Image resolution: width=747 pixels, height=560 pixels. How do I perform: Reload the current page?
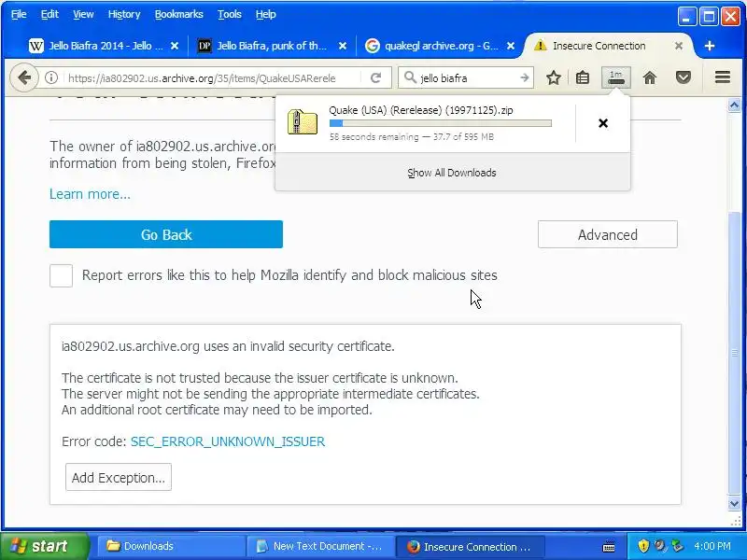tap(376, 77)
